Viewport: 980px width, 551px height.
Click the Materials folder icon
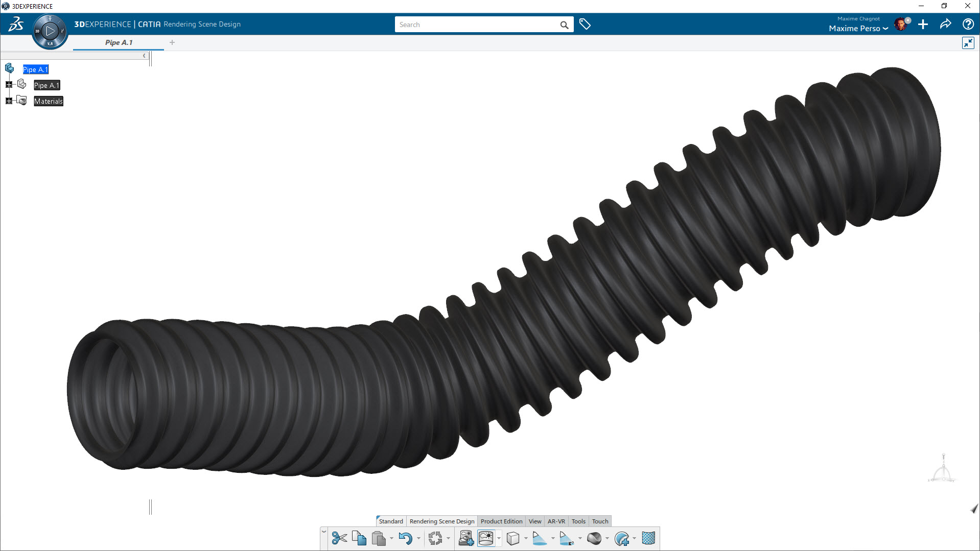tap(21, 100)
